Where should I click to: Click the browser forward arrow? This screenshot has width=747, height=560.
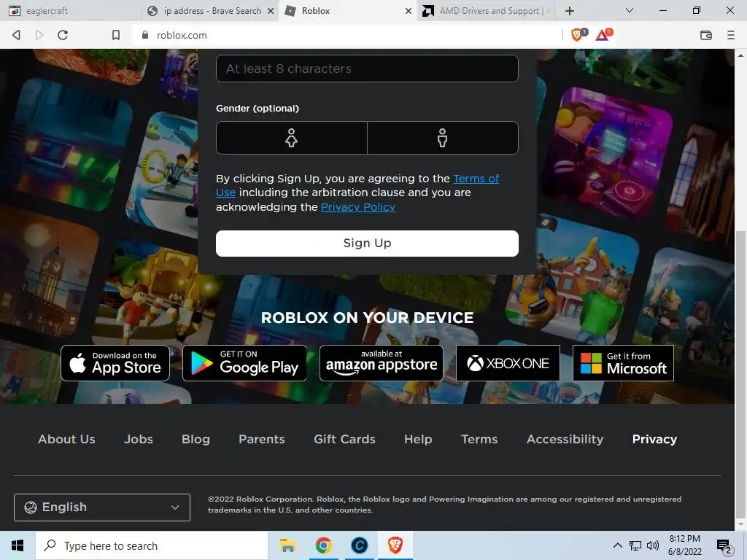(x=39, y=35)
